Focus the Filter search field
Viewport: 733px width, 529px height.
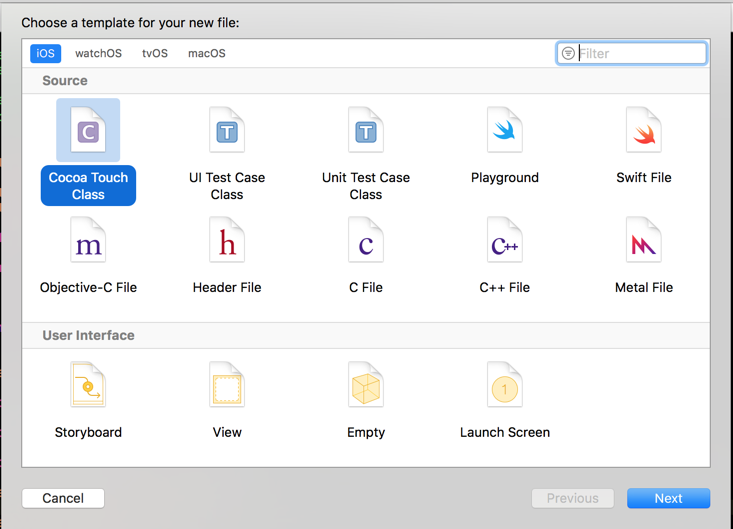(640, 53)
